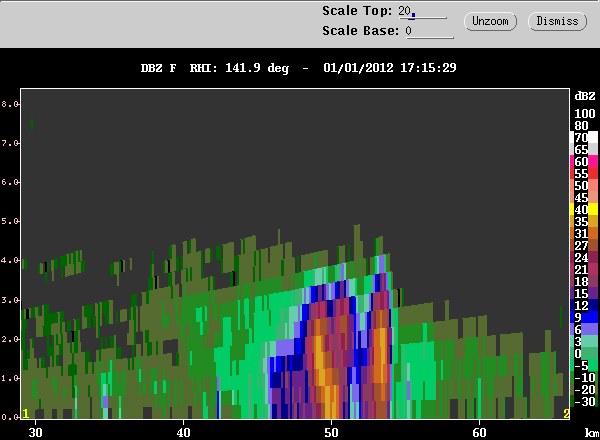This screenshot has height=440, width=600.
Task: Select the 65 dBZ gray color swatch
Action: coord(593,149)
